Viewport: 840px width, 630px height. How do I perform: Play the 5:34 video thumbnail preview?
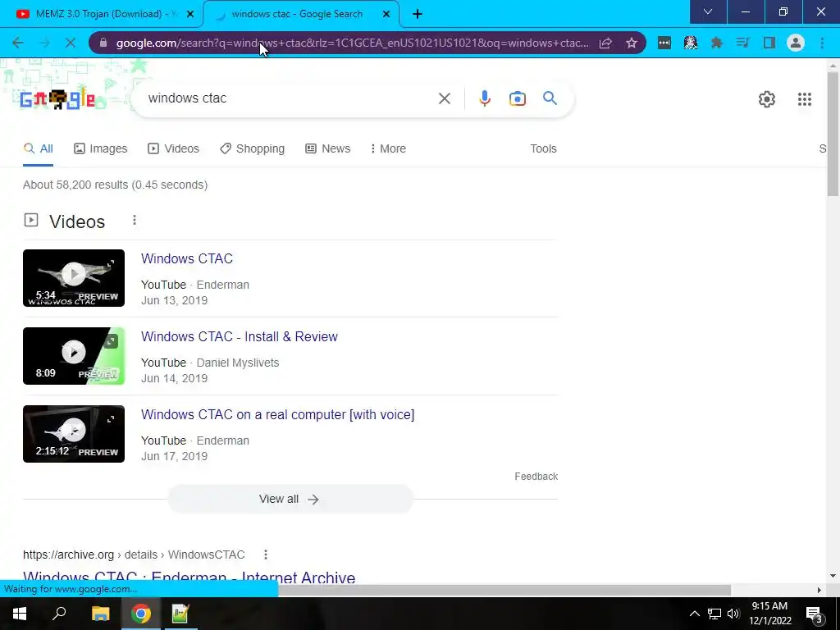click(74, 278)
